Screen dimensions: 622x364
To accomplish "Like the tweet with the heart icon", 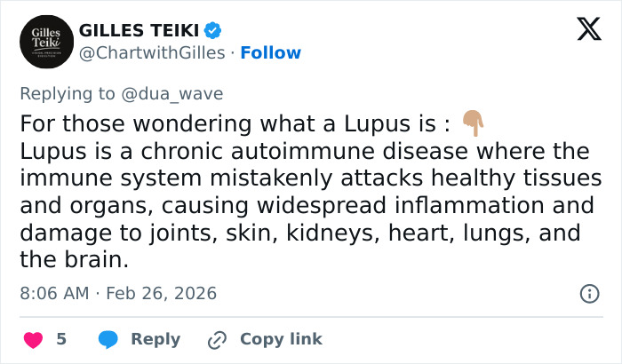I will tap(33, 339).
